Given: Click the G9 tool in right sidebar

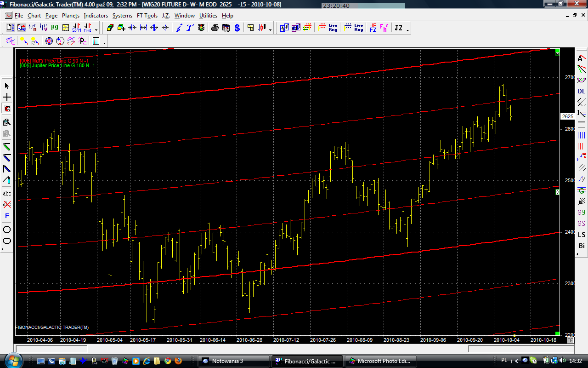Looking at the screenshot, I should pos(582,213).
